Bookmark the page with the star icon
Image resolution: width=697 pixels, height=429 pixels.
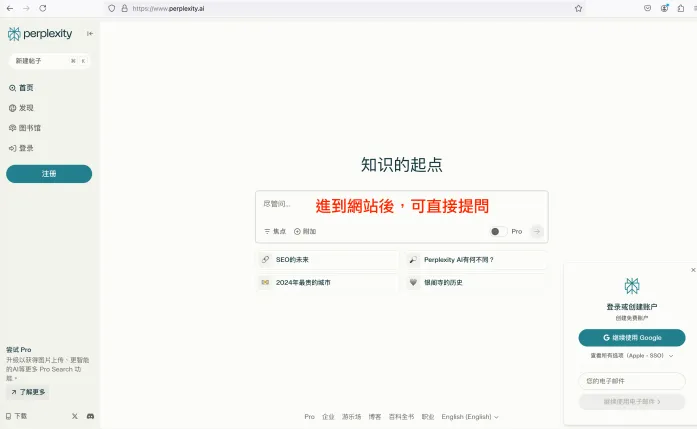point(578,8)
